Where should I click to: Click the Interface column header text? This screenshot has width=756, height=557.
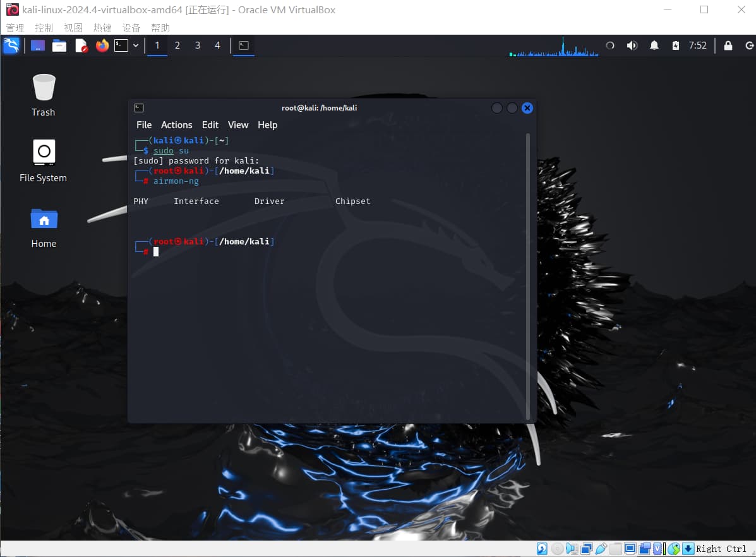click(196, 201)
